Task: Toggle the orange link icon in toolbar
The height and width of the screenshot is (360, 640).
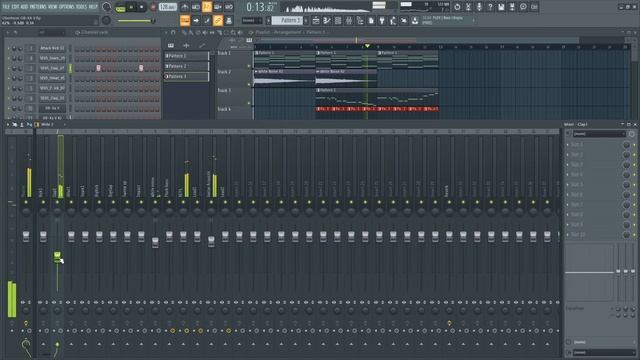Action: tap(218, 20)
